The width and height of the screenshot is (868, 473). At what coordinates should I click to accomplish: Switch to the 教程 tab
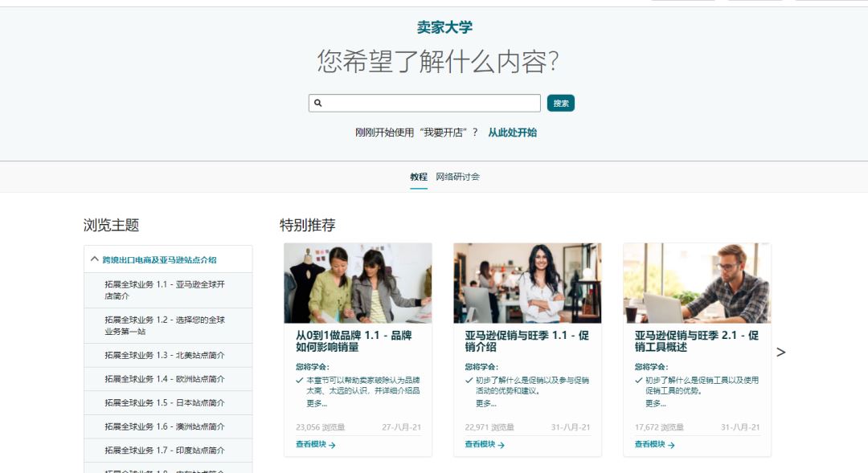[419, 177]
